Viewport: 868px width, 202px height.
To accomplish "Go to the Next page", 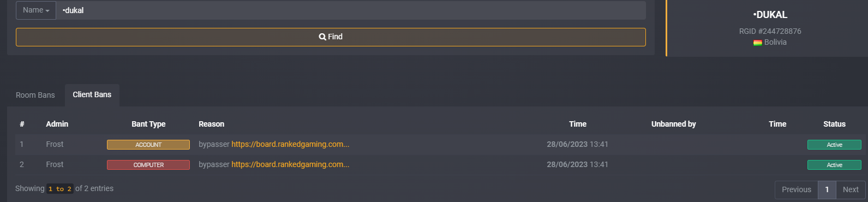I will pyautogui.click(x=851, y=189).
